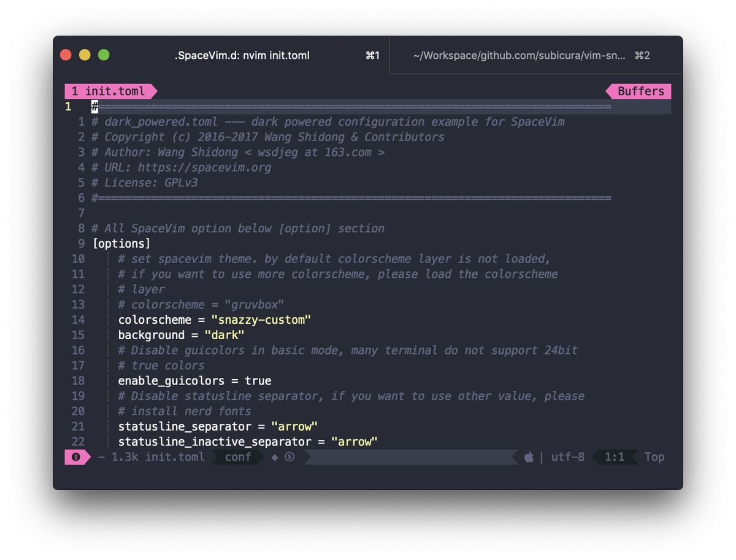Switch to the .SpaceVim.d nvim init.toml tab

242,55
